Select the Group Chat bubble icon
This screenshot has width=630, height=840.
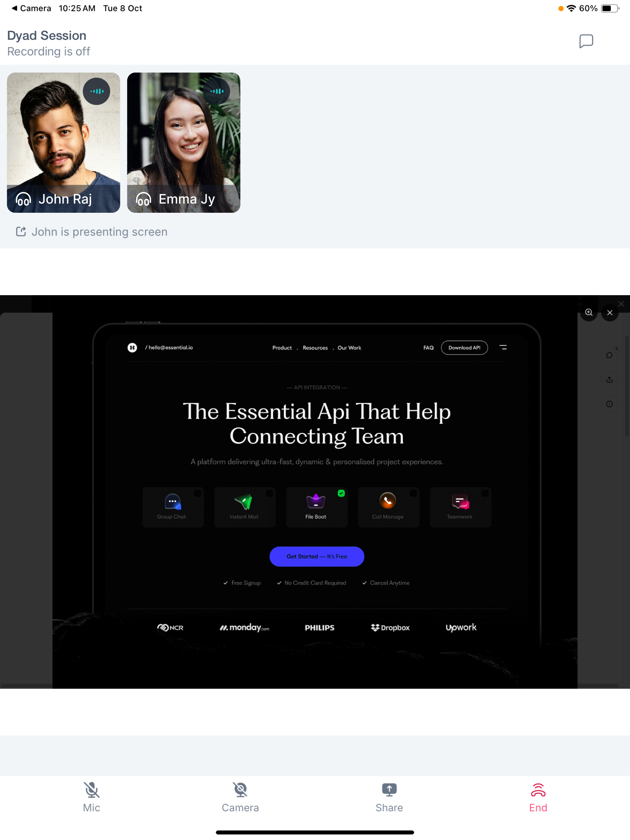coord(173,502)
